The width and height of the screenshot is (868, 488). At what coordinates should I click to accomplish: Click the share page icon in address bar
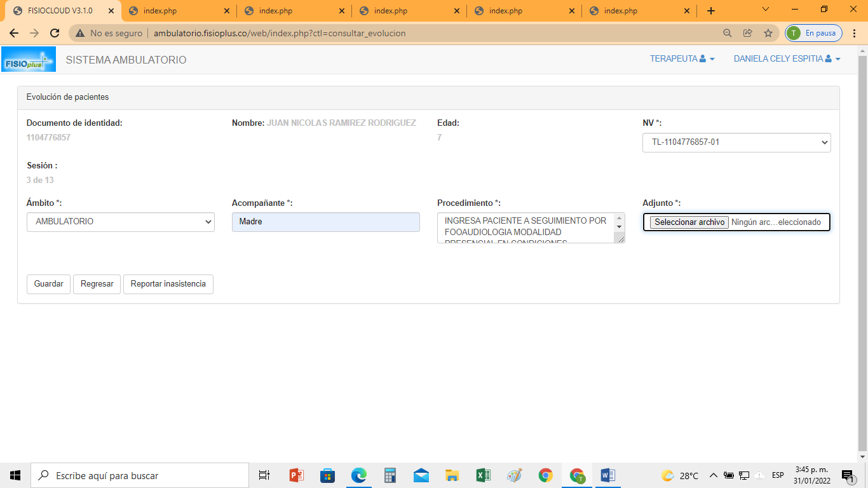click(x=748, y=33)
